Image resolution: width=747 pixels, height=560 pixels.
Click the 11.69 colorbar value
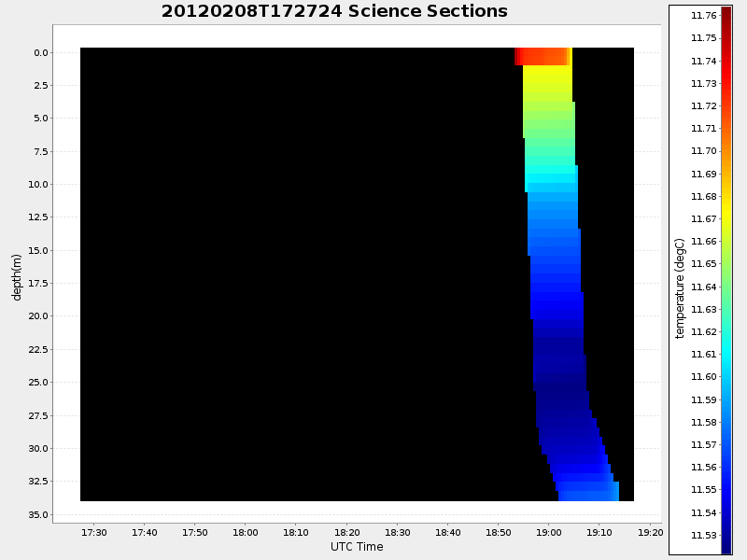[704, 174]
